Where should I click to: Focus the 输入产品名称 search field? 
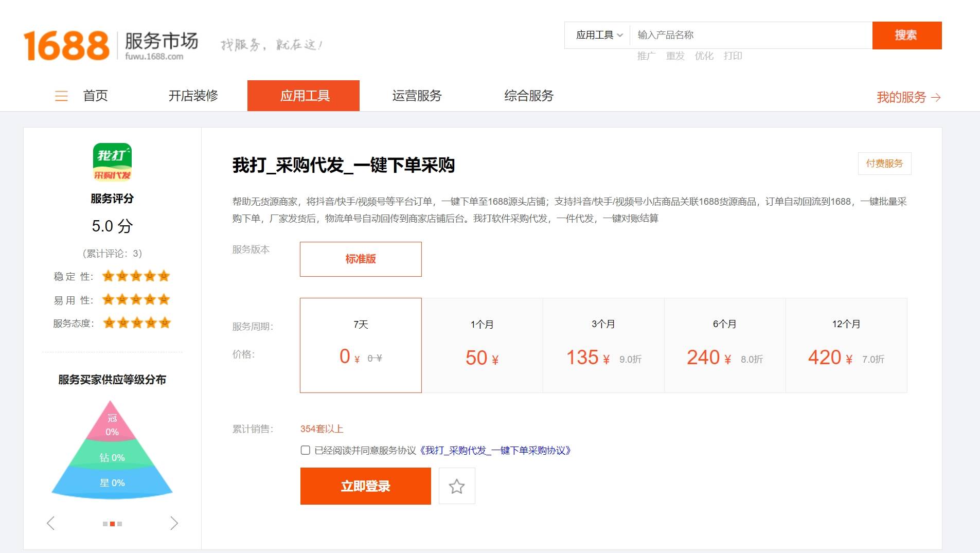pos(751,35)
